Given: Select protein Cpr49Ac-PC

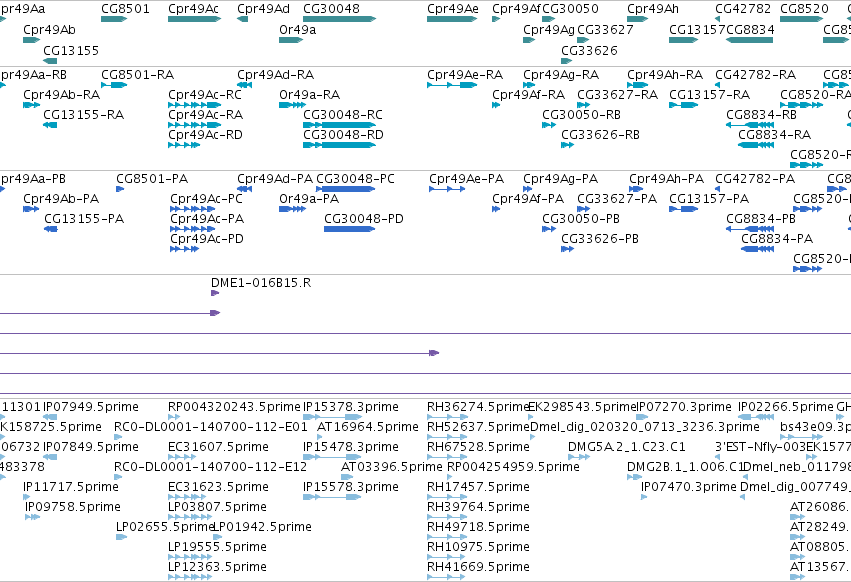Looking at the screenshot, I should coord(206,199).
